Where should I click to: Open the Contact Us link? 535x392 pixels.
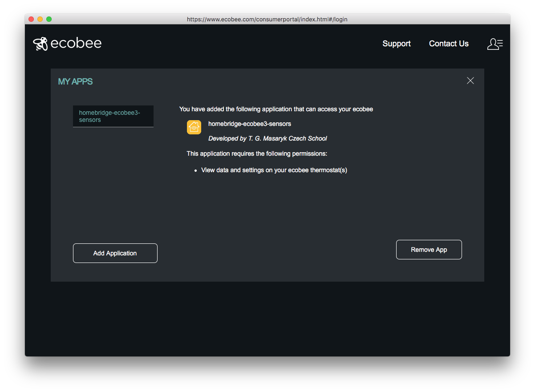tap(449, 44)
